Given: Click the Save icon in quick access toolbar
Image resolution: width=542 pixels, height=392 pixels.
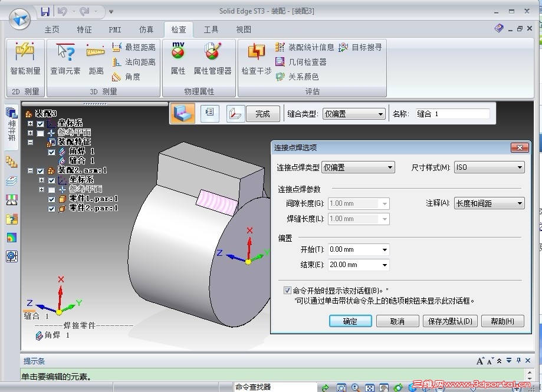Looking at the screenshot, I should pyautogui.click(x=45, y=12).
